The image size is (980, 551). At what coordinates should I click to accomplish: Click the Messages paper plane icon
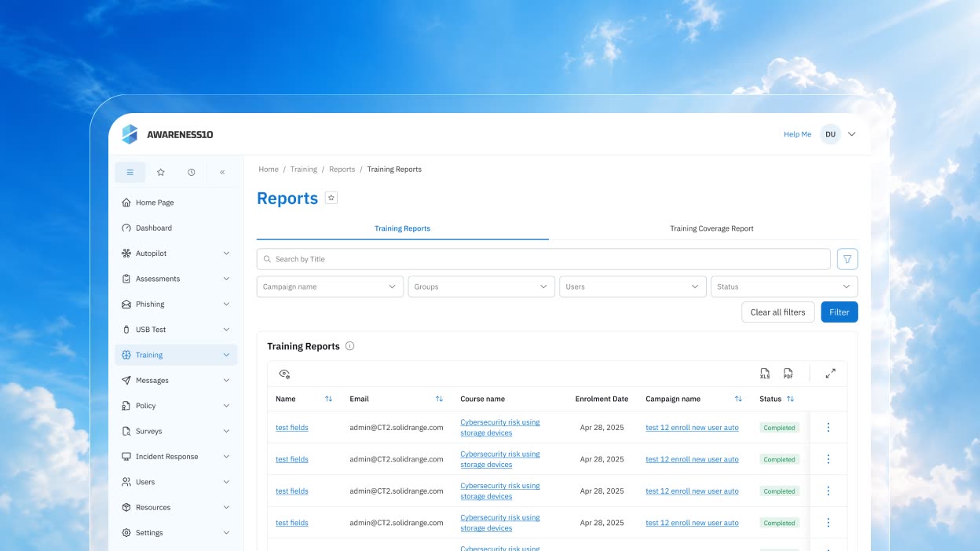click(x=126, y=380)
